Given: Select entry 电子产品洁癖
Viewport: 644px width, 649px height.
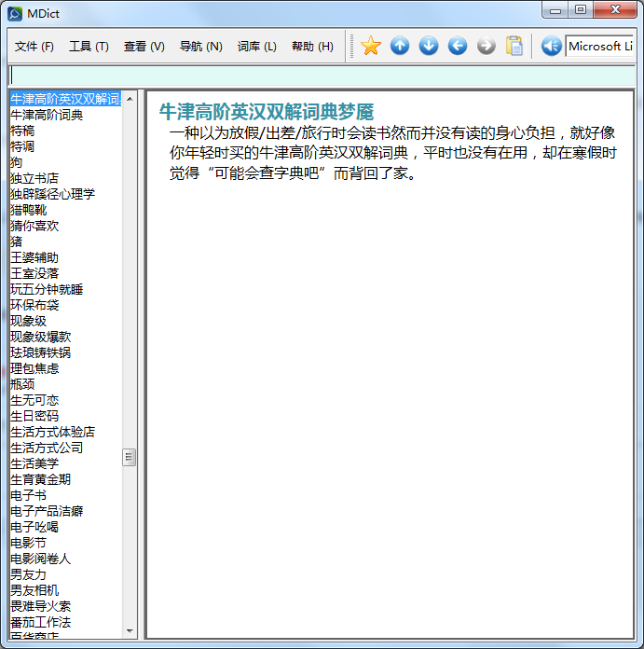Looking at the screenshot, I should coord(47,512).
